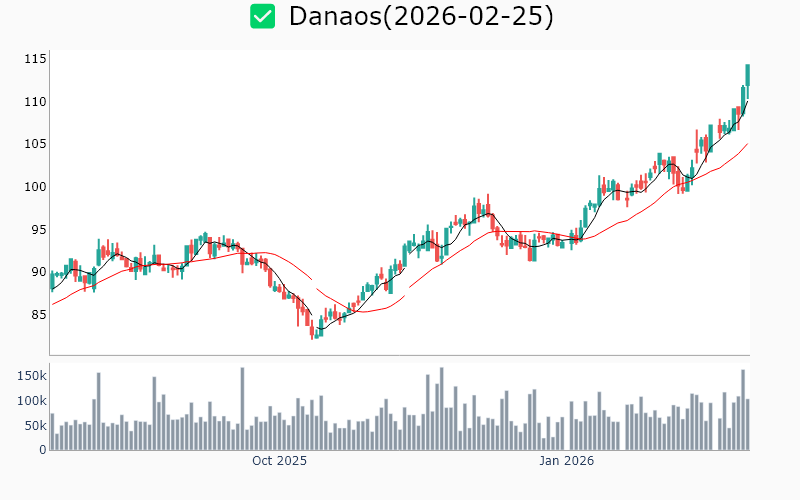The image size is (800, 500).
Task: Click the 85 price axis label
Action: click(39, 315)
